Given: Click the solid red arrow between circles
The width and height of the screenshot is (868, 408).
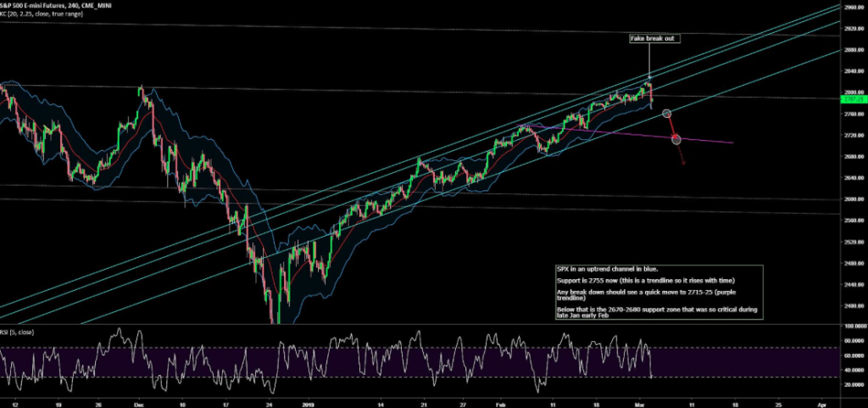Looking at the screenshot, I should 671,126.
